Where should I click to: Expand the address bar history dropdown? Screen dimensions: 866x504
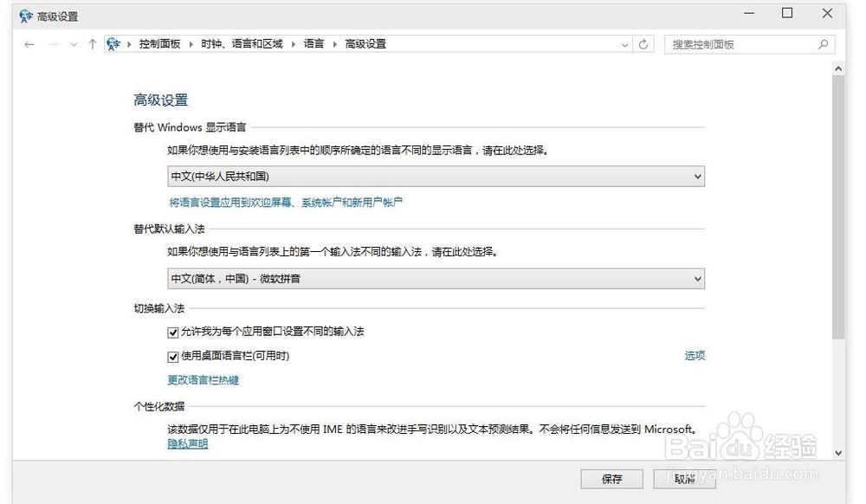[x=625, y=44]
